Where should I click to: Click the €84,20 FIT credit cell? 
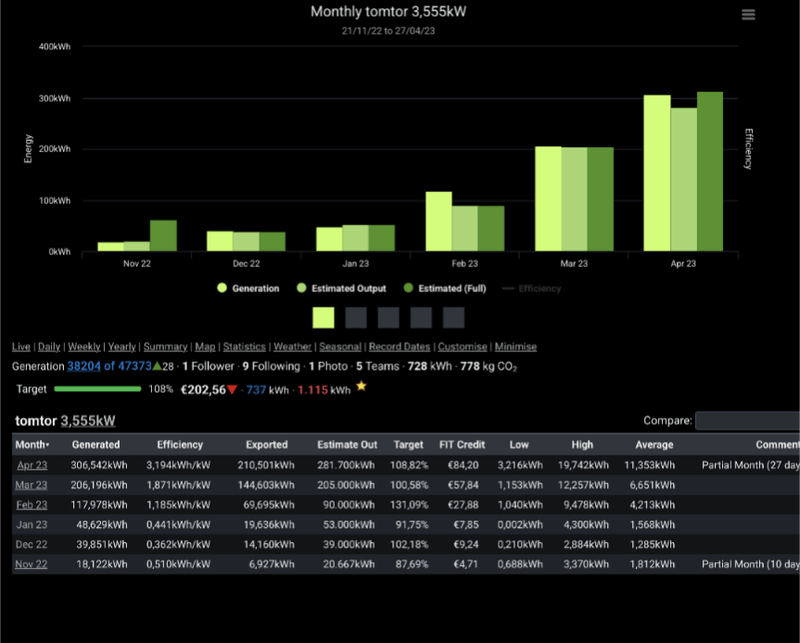463,465
